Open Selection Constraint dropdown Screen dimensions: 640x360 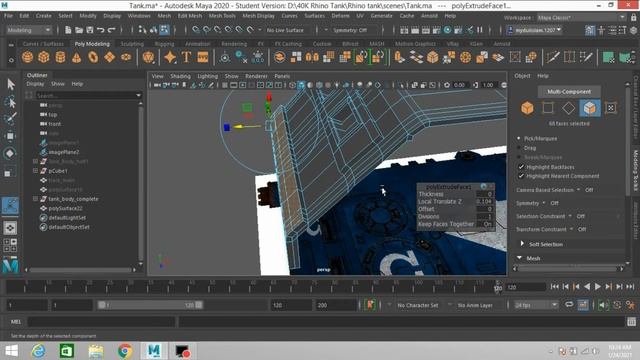[x=570, y=216]
